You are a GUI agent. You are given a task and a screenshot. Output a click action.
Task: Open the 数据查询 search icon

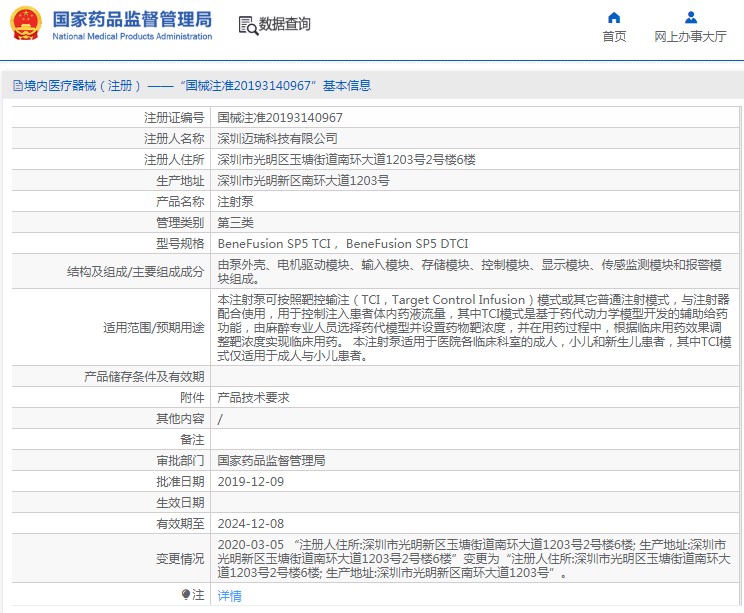tap(248, 26)
